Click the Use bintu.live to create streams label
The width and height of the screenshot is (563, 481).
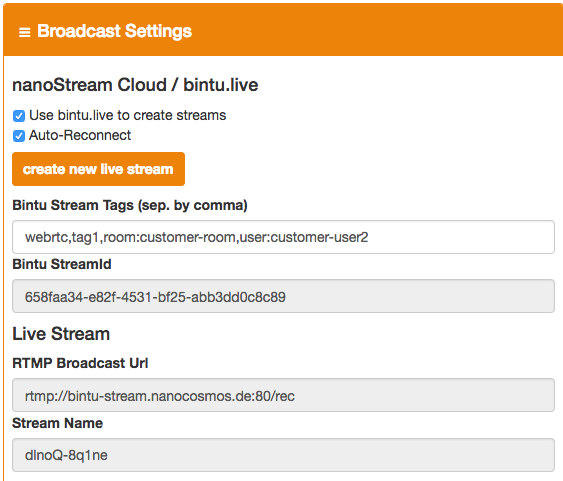pos(127,115)
